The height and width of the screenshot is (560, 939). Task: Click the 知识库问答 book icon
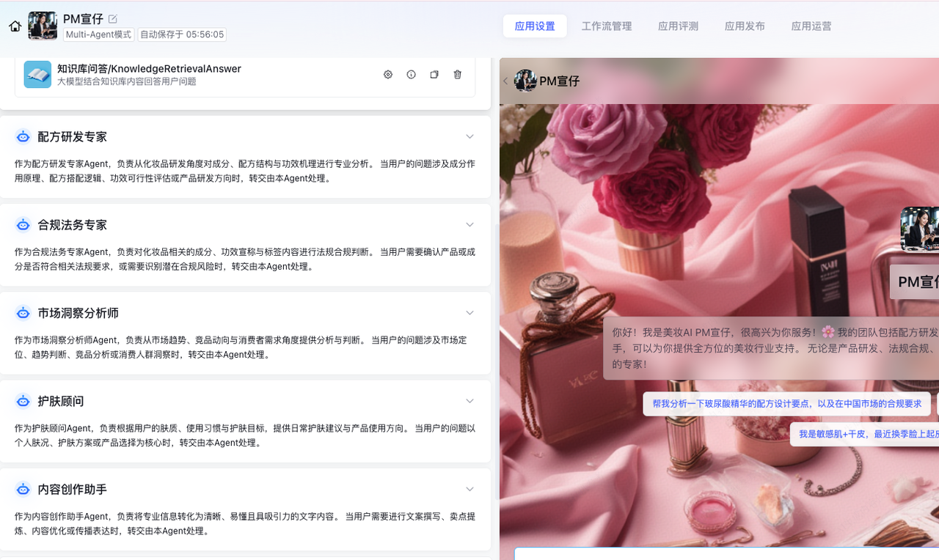37,75
